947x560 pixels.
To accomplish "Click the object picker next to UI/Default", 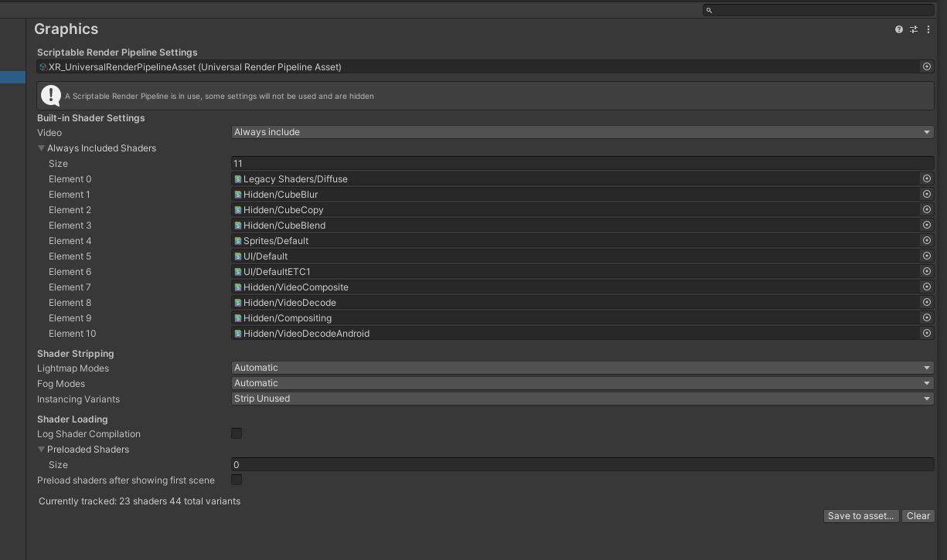I will click(x=926, y=256).
